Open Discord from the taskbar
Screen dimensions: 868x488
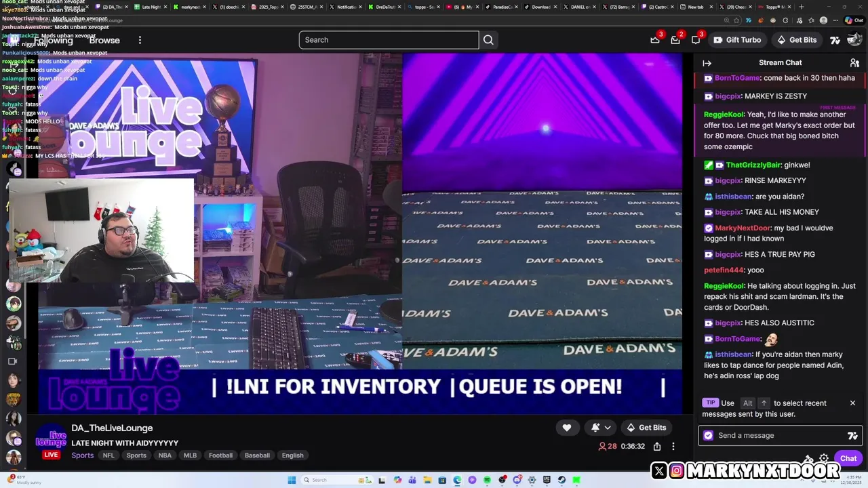coord(517,481)
